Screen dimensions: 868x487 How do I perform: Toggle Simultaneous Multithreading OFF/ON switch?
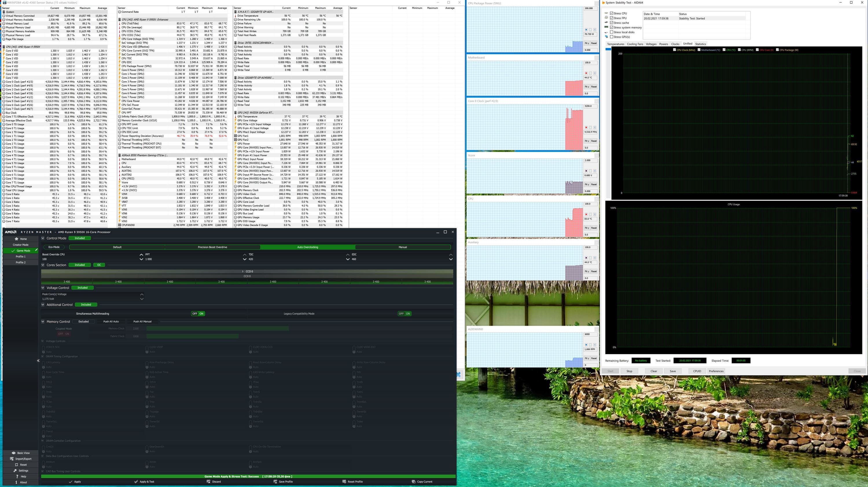[198, 314]
